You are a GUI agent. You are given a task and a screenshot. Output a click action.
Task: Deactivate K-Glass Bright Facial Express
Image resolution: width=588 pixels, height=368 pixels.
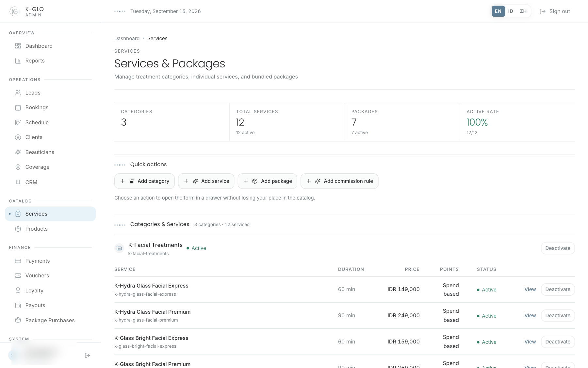click(x=558, y=342)
